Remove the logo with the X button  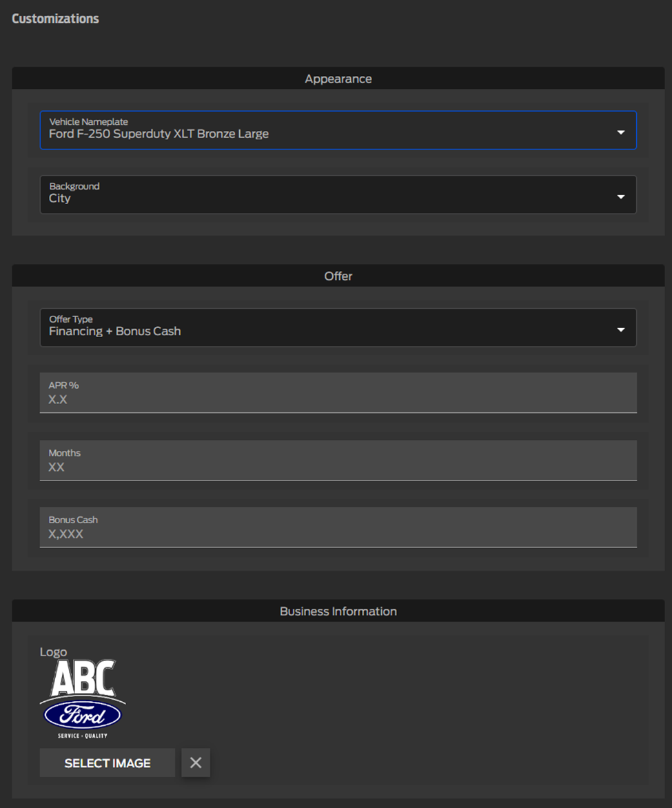click(x=196, y=762)
